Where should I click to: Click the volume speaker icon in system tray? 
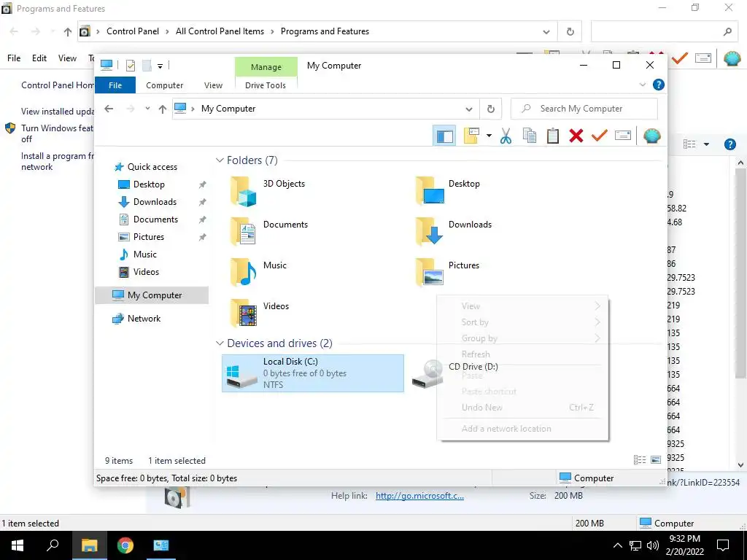click(653, 545)
